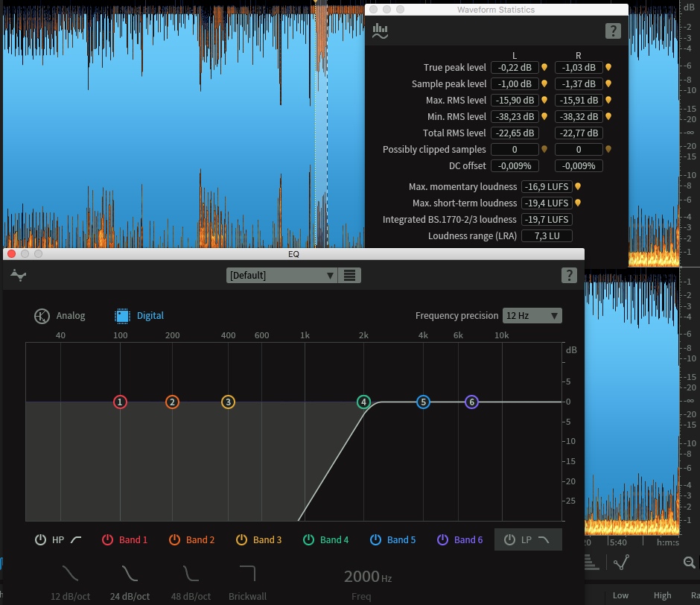This screenshot has width=700, height=605.
Task: Click marker pin next to Sample peak R
Action: click(x=608, y=83)
